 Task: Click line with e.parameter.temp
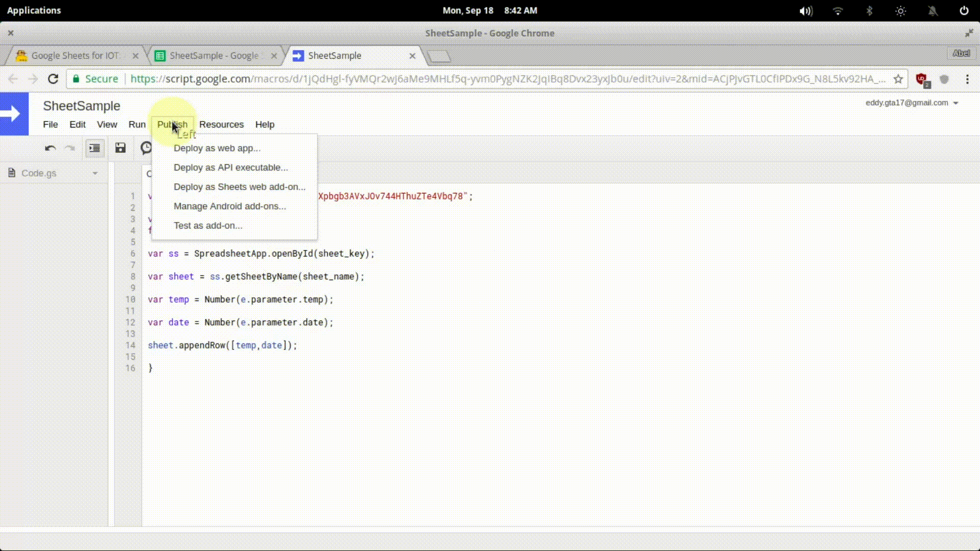(240, 299)
